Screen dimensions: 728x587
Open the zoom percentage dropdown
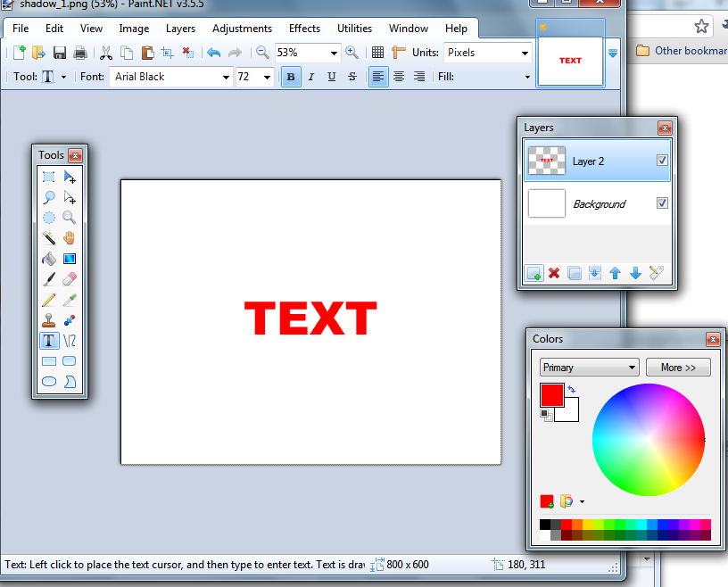[x=332, y=53]
